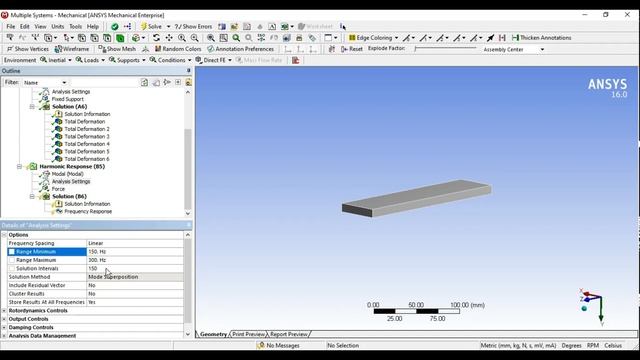640x360 pixels.
Task: Check the Range Minimum parameter checkbox
Action: click(x=12, y=252)
